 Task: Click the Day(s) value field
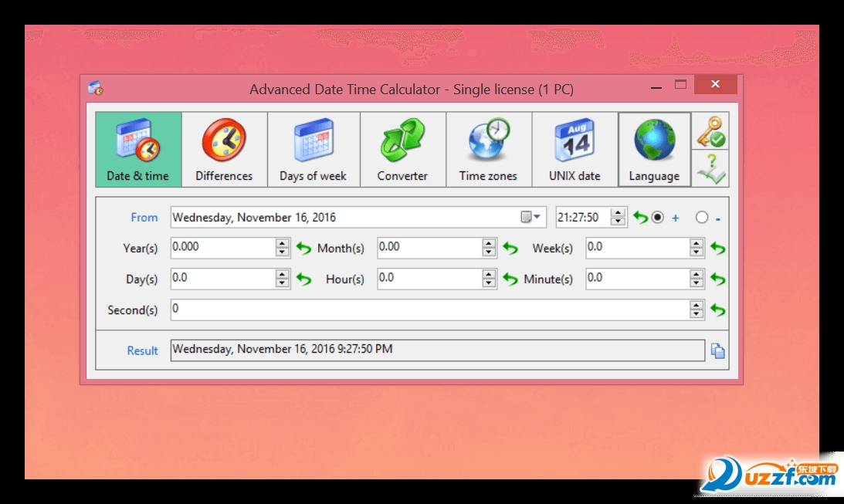point(223,279)
